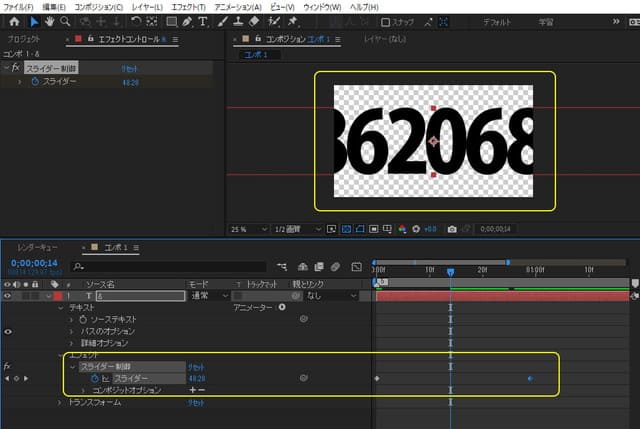Image resolution: width=640 pixels, height=429 pixels.
Task: Open the エフェクト(T) menu
Action: (x=189, y=7)
